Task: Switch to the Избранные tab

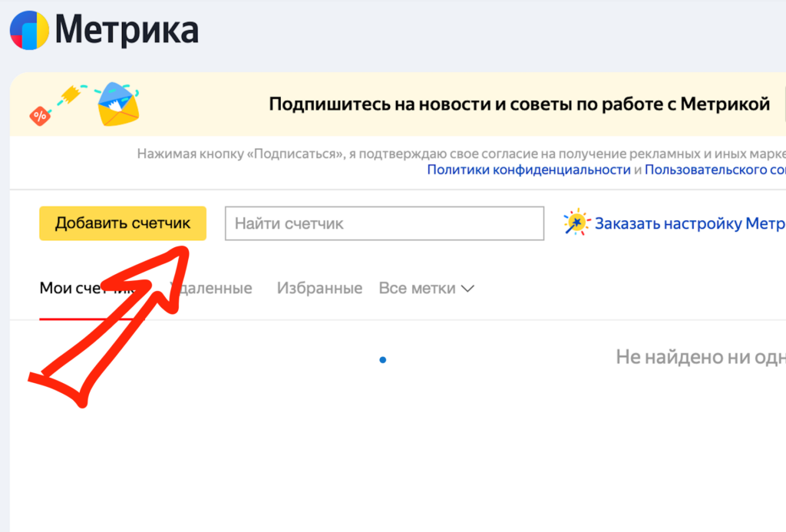Action: click(x=320, y=289)
